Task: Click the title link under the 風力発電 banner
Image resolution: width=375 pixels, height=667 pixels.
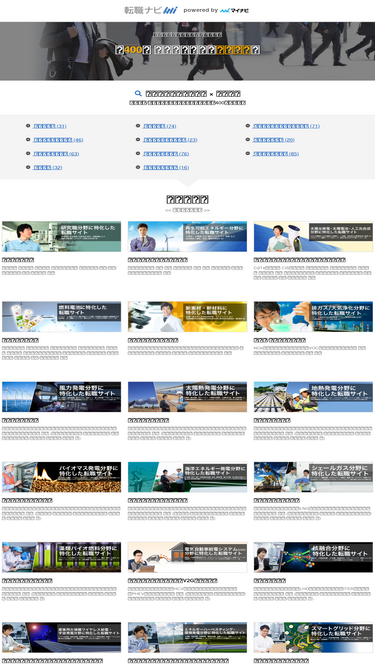Action: [x=20, y=420]
